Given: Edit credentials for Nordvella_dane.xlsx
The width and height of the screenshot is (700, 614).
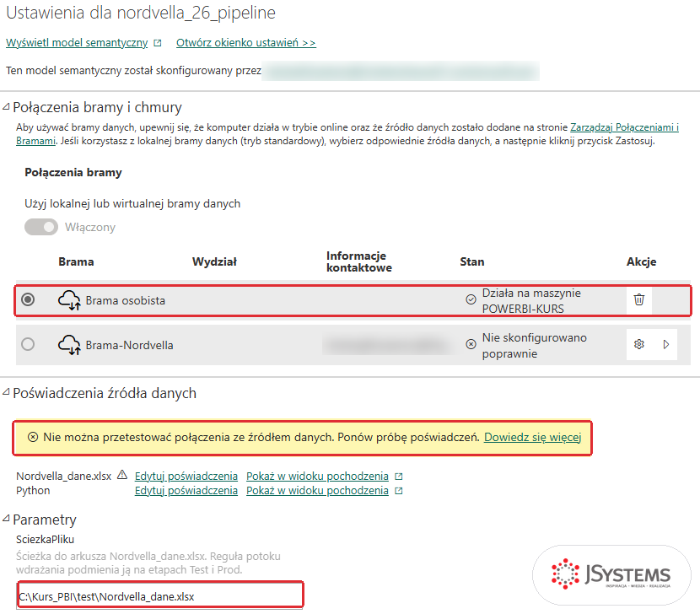Looking at the screenshot, I should [186, 477].
